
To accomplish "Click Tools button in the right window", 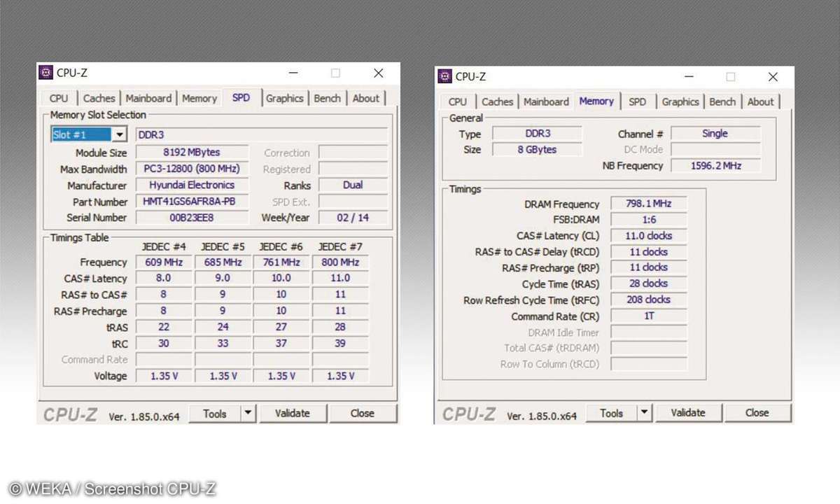I will pyautogui.click(x=611, y=413).
